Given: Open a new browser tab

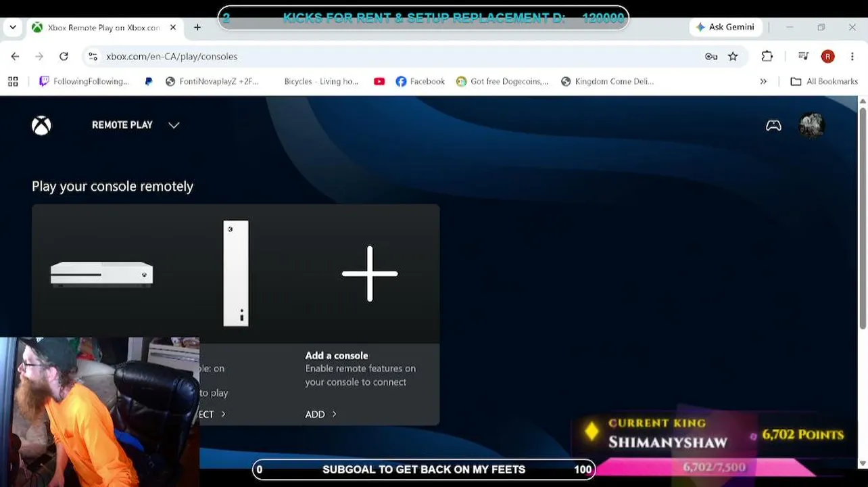Looking at the screenshot, I should [x=197, y=27].
